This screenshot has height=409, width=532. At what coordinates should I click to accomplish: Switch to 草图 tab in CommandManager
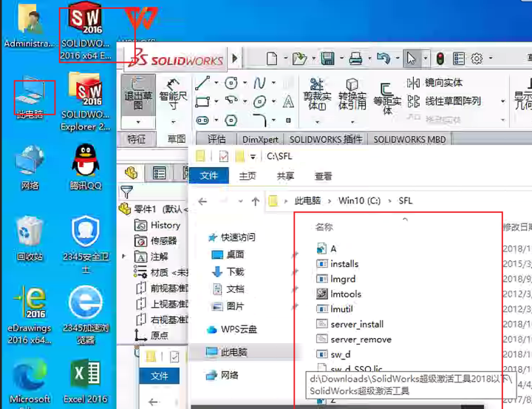(x=177, y=139)
